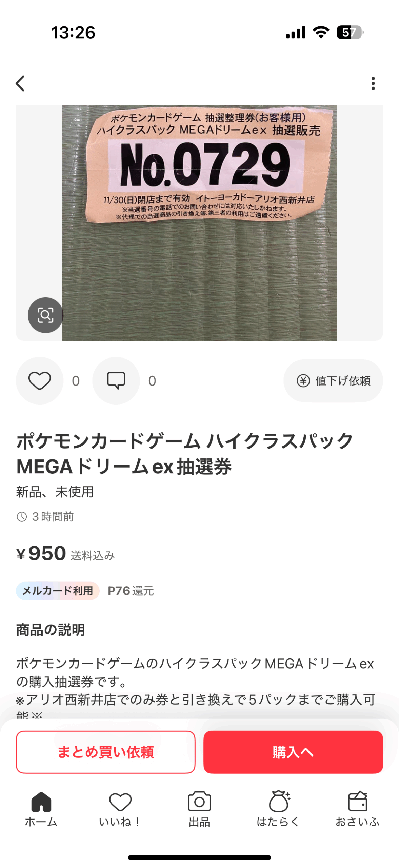Viewport: 399px width, 868px height.
Task: Open the three-dot more options menu
Action: (x=373, y=83)
